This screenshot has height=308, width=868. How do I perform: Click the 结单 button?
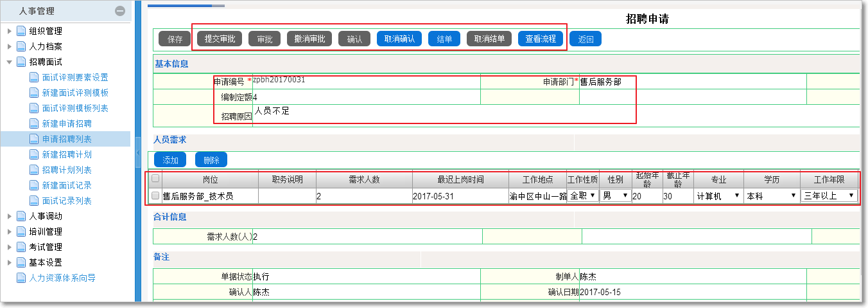[x=444, y=39]
